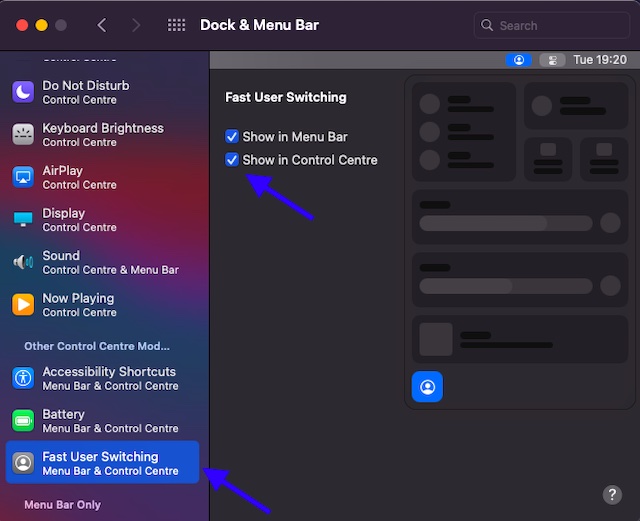Select Battery in the sidebar
Viewport: 640px width, 521px height.
point(102,421)
